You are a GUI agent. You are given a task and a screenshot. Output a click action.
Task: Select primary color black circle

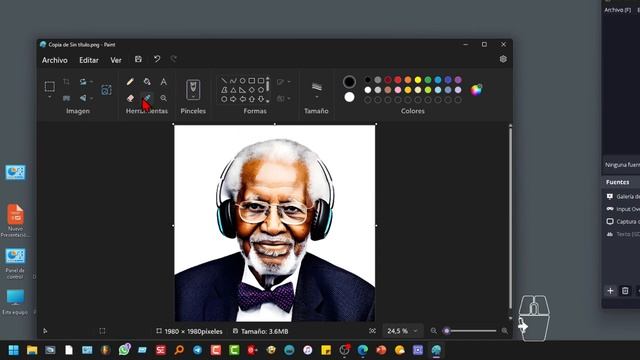pos(349,82)
